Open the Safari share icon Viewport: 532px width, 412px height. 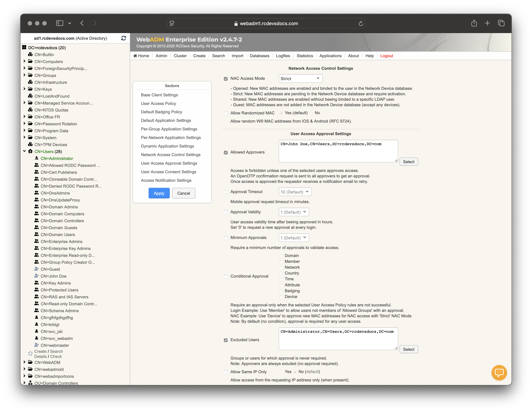tap(474, 23)
